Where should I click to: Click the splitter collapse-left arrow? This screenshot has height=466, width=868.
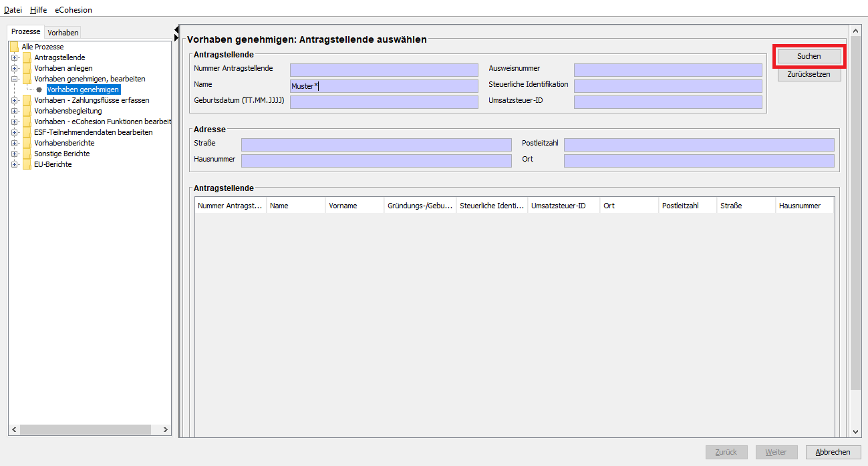point(176,29)
